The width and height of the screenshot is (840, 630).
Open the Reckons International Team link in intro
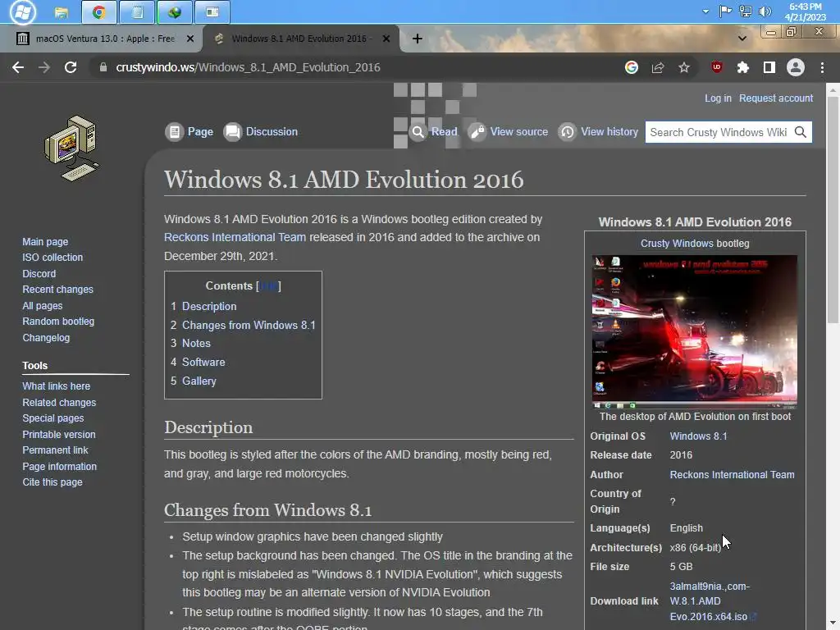coord(235,237)
